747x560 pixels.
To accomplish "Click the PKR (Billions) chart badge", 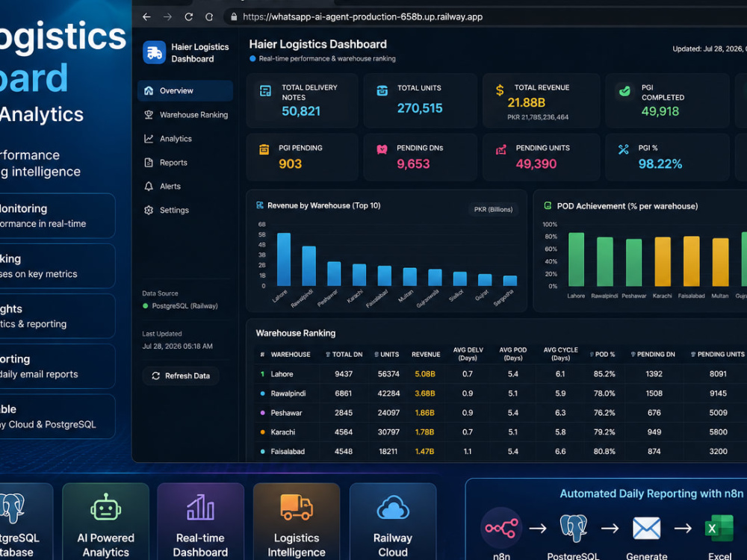I will pyautogui.click(x=493, y=209).
